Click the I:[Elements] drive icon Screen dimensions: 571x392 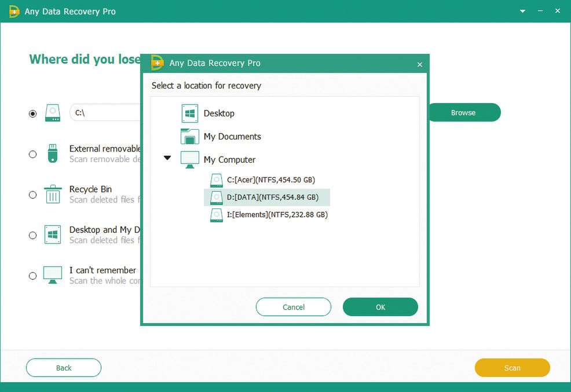tap(217, 215)
